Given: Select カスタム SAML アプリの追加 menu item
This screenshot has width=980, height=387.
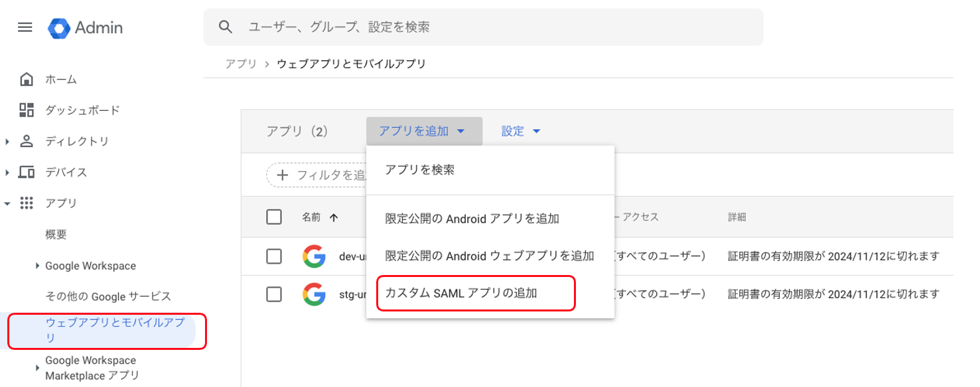Looking at the screenshot, I should (461, 294).
